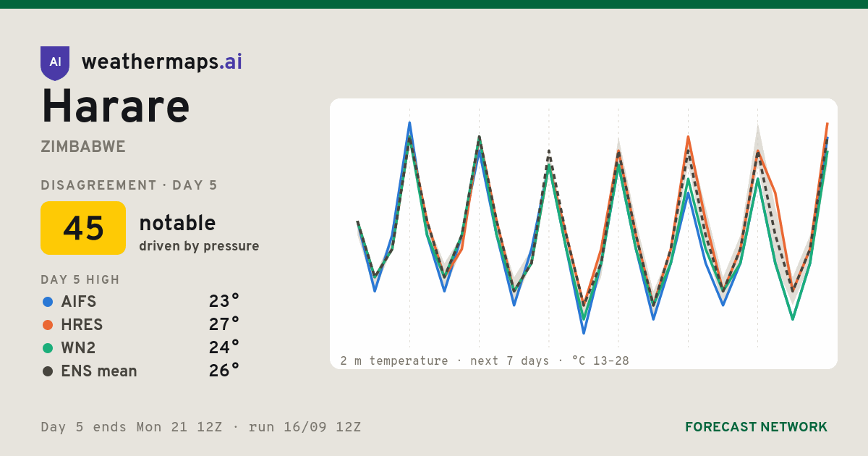Click the purple AI shield logo
Image resolution: width=868 pixels, height=456 pixels.
[55, 63]
